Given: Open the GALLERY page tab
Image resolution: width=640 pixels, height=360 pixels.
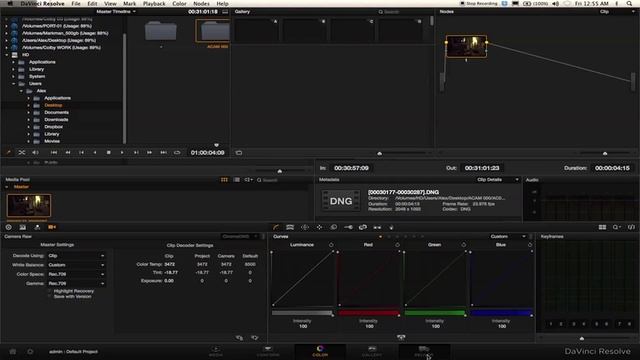Looking at the screenshot, I should point(372,351).
